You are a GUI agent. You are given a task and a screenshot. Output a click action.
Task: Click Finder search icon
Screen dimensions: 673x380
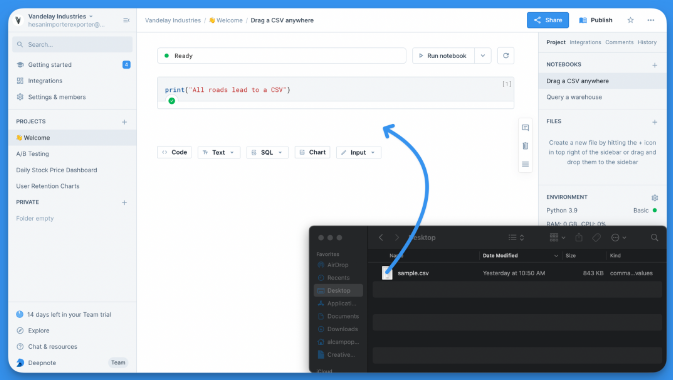pos(655,237)
